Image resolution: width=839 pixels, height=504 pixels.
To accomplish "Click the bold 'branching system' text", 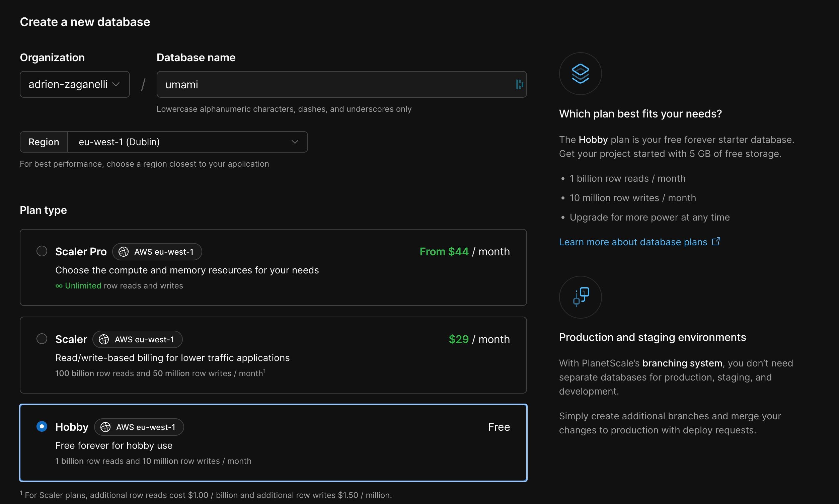I will point(682,363).
